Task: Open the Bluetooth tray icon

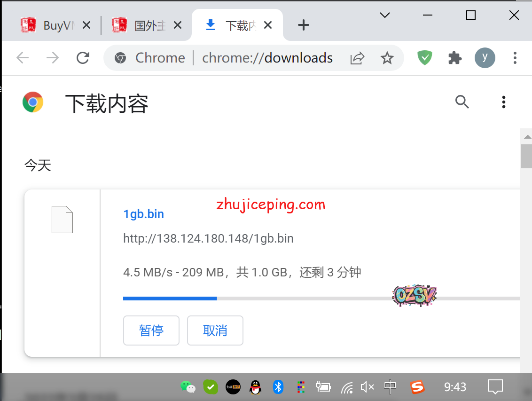Action: click(278, 387)
